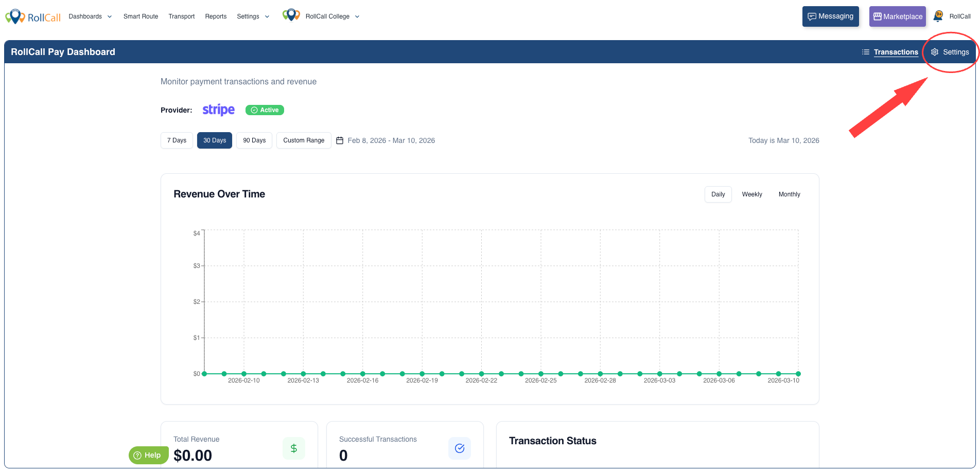The image size is (980, 472).
Task: Click the RollCall logo icon
Action: (x=15, y=16)
